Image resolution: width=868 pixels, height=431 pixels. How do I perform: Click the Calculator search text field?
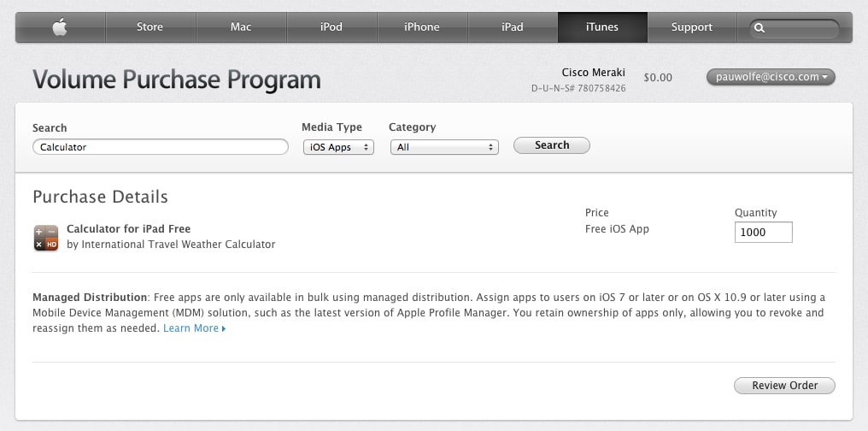coord(161,147)
